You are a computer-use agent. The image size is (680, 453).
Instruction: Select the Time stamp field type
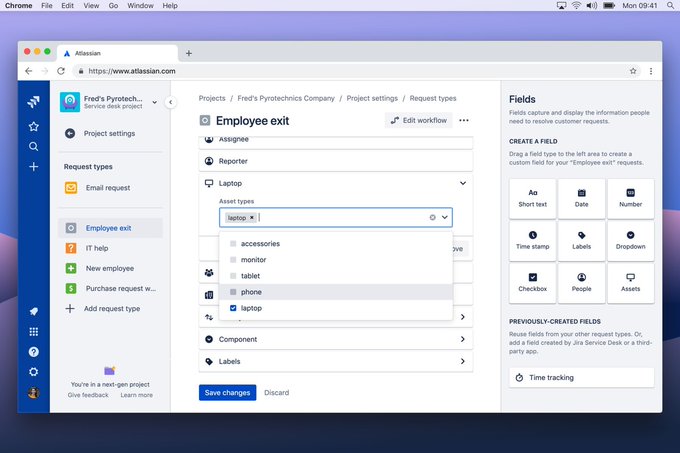[x=533, y=241]
